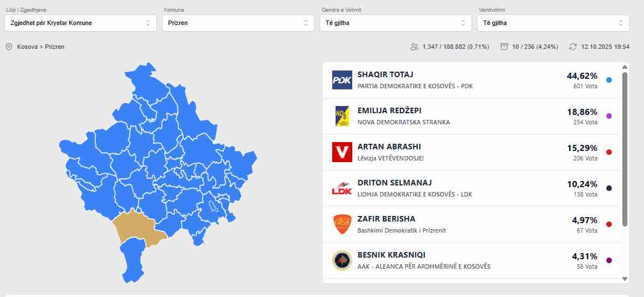Click the Bashkimi Demokratik i Prizrenit logo
The height and width of the screenshot is (297, 644).
(x=342, y=224)
